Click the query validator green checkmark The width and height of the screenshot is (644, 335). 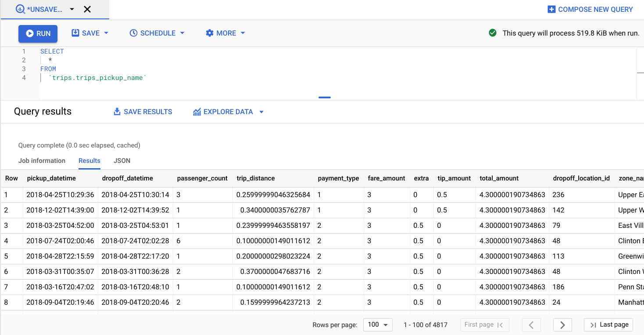pyautogui.click(x=492, y=32)
